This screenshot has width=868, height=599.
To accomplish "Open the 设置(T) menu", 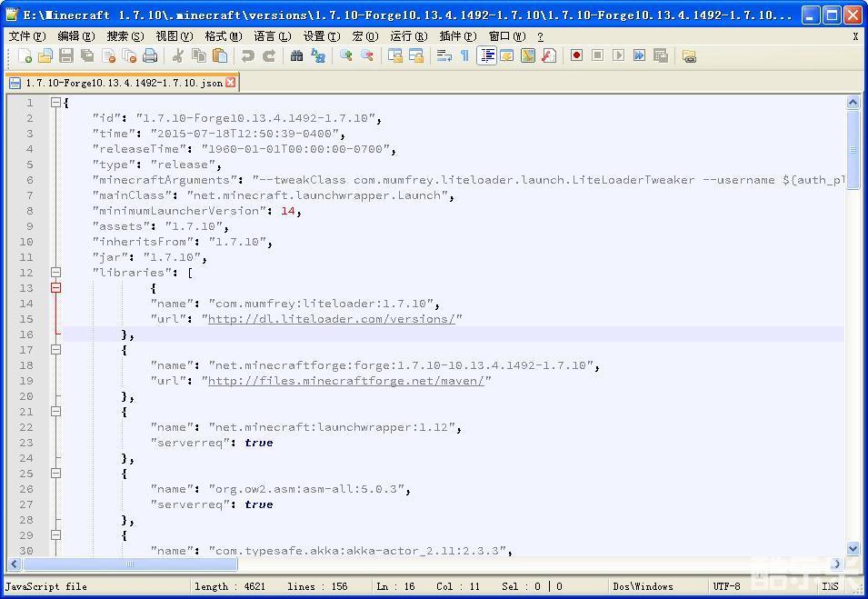I will pos(322,36).
